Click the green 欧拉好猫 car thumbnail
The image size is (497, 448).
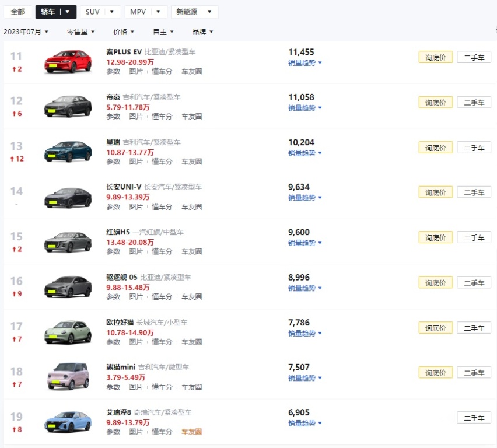[68, 332]
